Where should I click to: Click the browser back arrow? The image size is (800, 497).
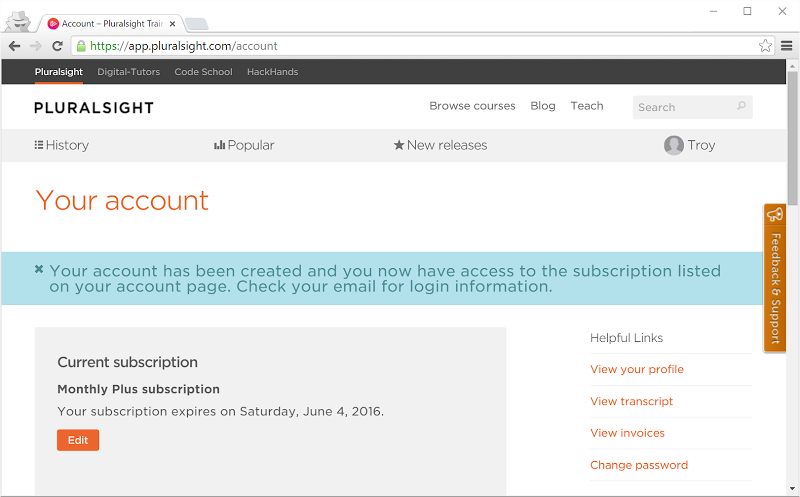14,46
